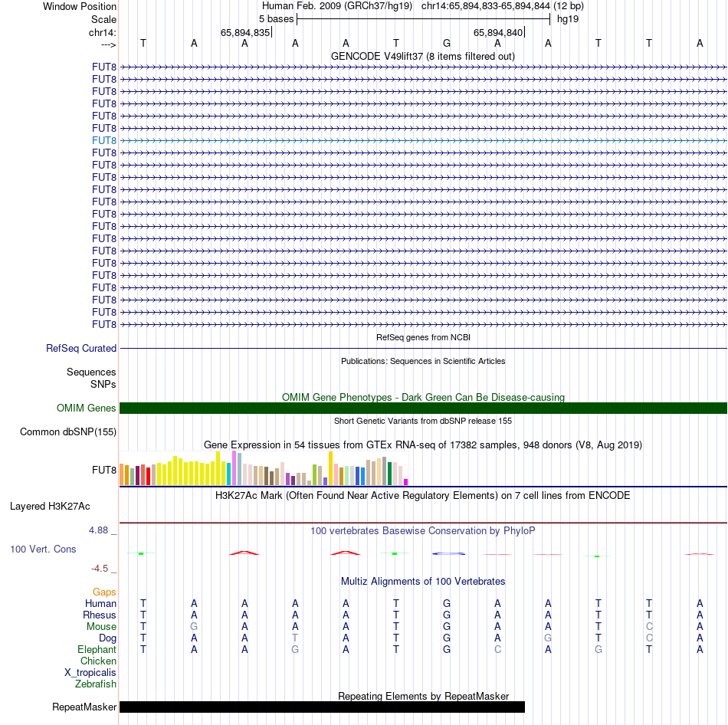Click the Rhesus alignment row label
The image size is (728, 725).
coord(100,615)
